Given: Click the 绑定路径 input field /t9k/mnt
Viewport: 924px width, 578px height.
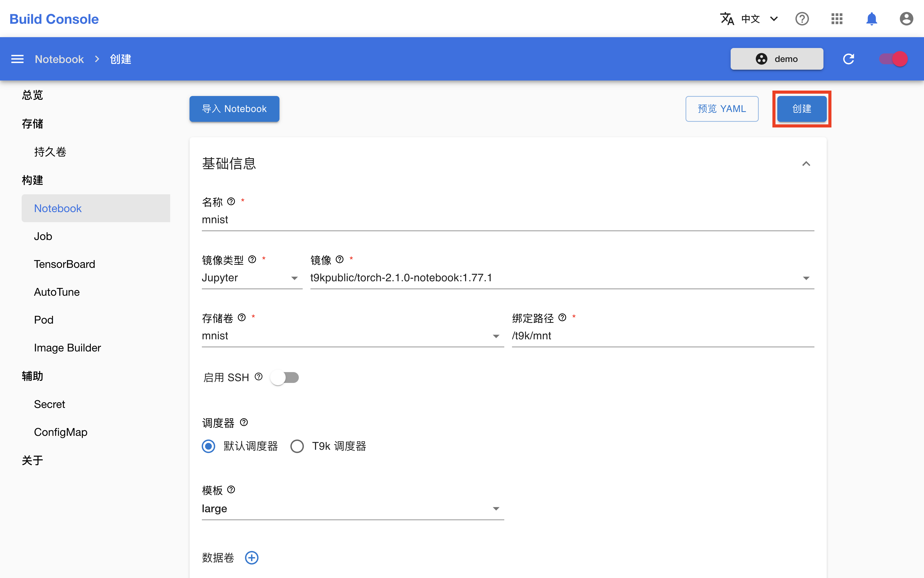Looking at the screenshot, I should [663, 336].
